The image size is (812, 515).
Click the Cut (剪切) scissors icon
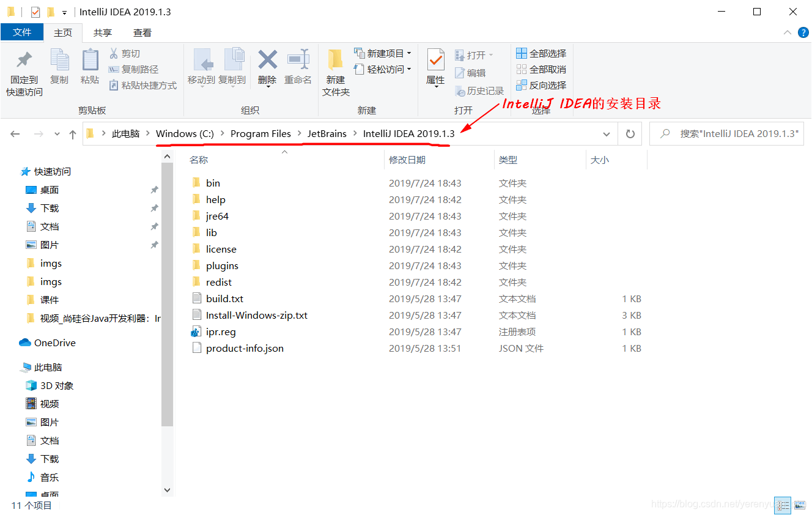pyautogui.click(x=114, y=53)
